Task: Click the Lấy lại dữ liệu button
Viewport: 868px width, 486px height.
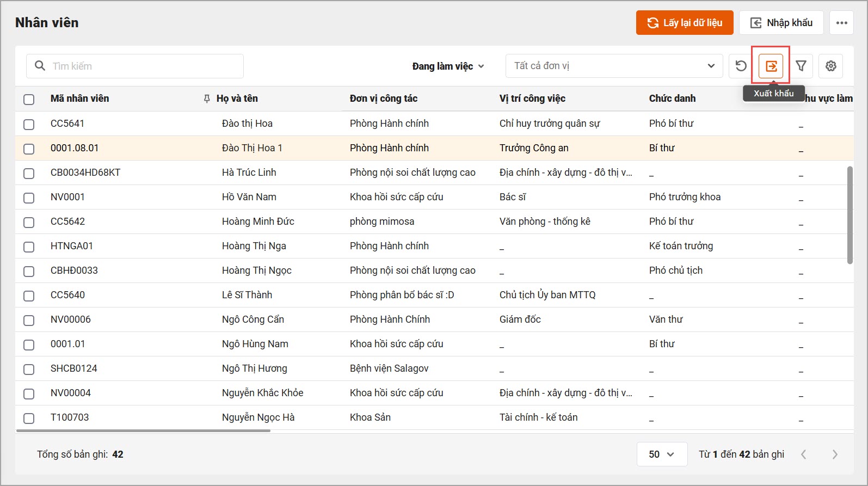Action: point(684,23)
